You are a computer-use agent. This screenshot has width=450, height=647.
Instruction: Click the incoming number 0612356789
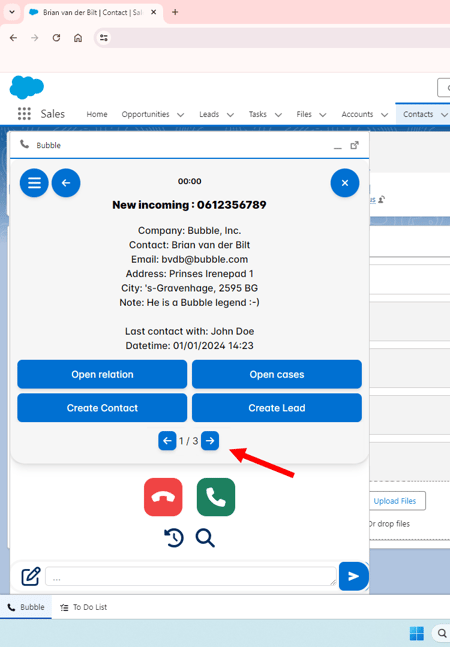pyautogui.click(x=231, y=205)
